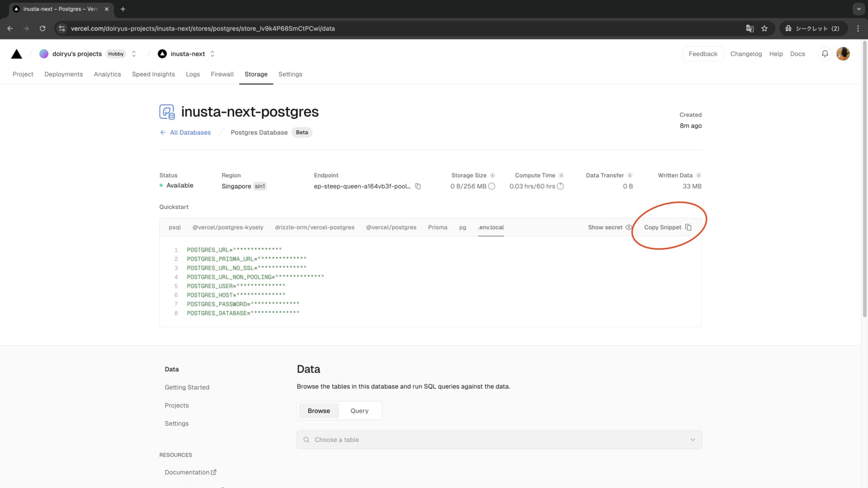Open the Speed Insights tab
This screenshot has height=488, width=868.
click(x=153, y=74)
